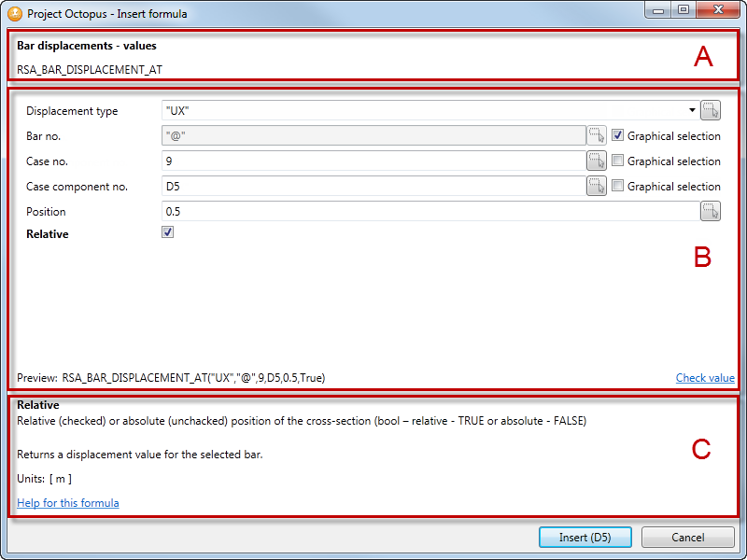Viewport: 747px width, 560px height.
Task: Click the Cancel button
Action: click(687, 538)
